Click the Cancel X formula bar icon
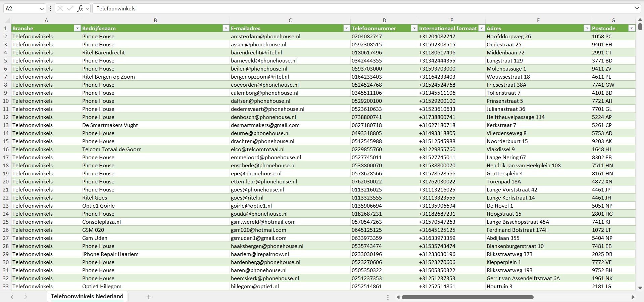The height and width of the screenshot is (302, 644). (60, 8)
